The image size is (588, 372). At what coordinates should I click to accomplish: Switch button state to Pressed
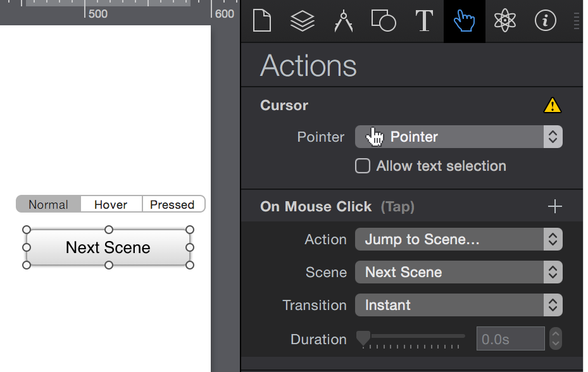(172, 204)
